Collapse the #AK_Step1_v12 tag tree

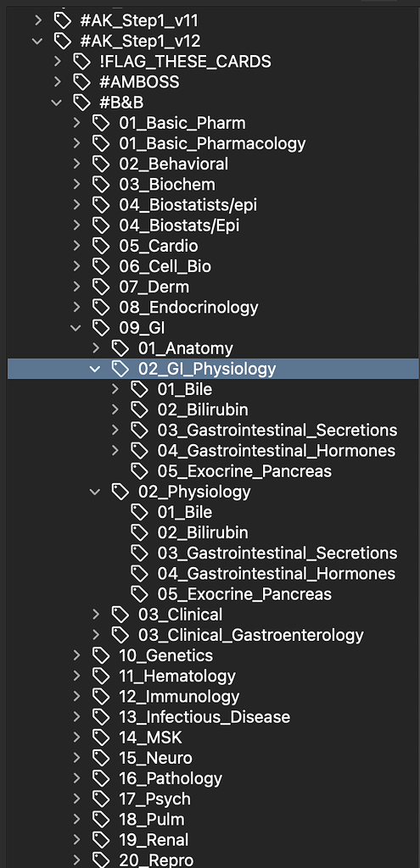pyautogui.click(x=37, y=41)
